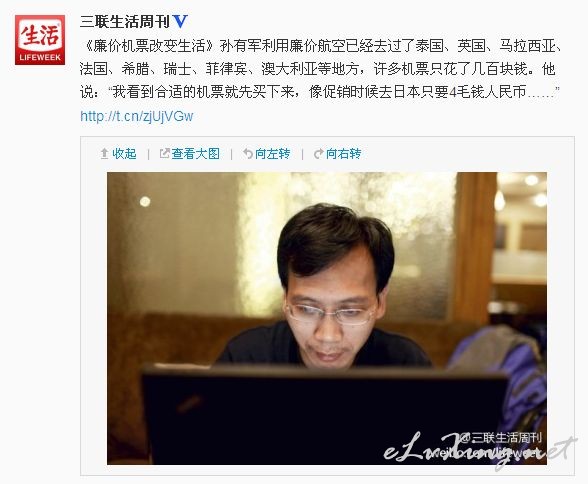This screenshot has width=588, height=484.
Task: Click the laptop lid in the photo
Action: (x=324, y=415)
